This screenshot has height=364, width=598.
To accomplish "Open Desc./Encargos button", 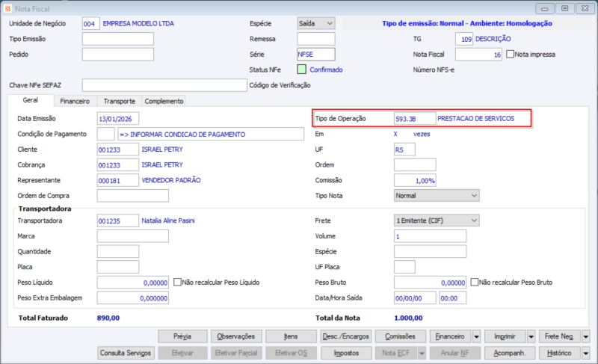I will 346,336.
